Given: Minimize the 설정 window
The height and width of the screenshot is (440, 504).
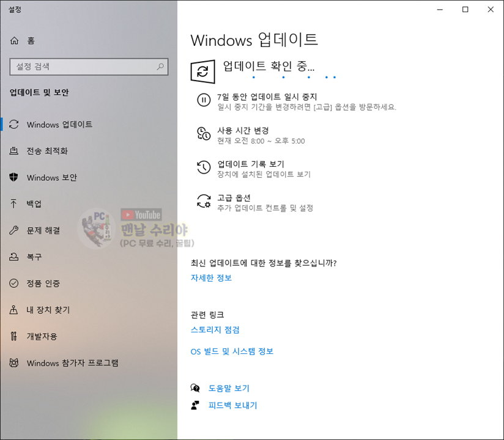Looking at the screenshot, I should click(x=440, y=10).
